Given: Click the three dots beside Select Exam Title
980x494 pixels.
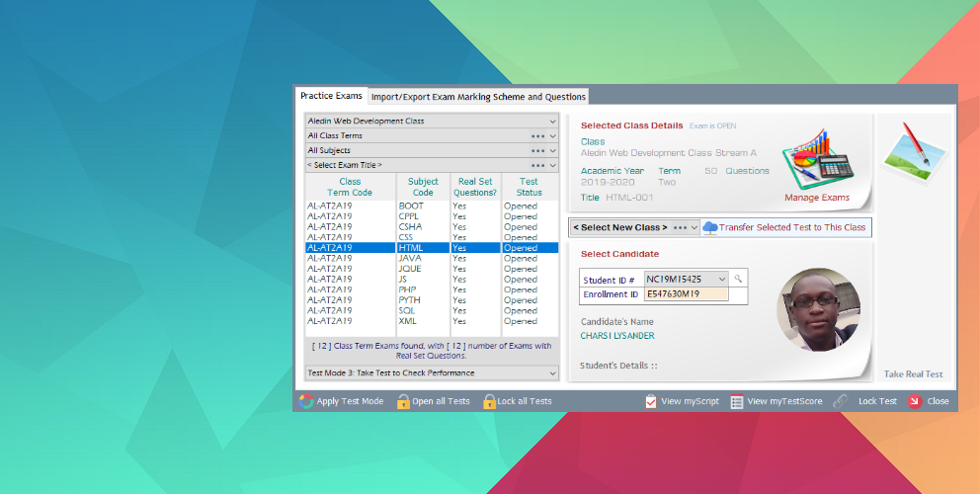Looking at the screenshot, I should [x=537, y=166].
